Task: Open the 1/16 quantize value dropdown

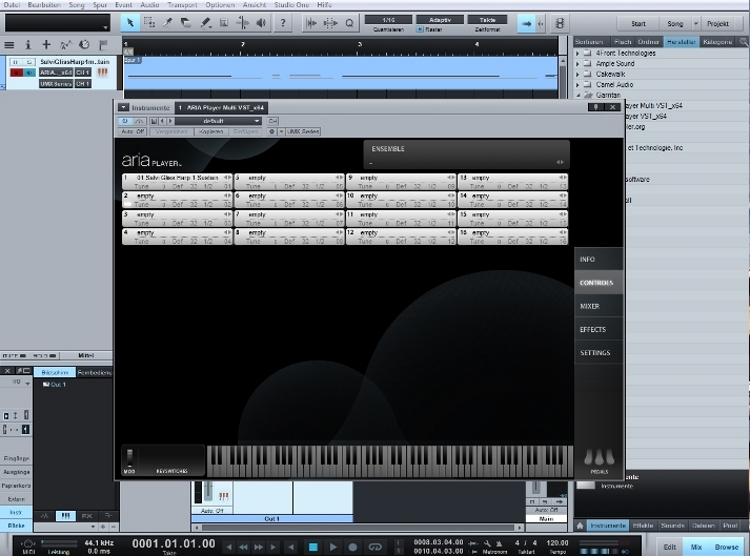Action: pyautogui.click(x=388, y=20)
